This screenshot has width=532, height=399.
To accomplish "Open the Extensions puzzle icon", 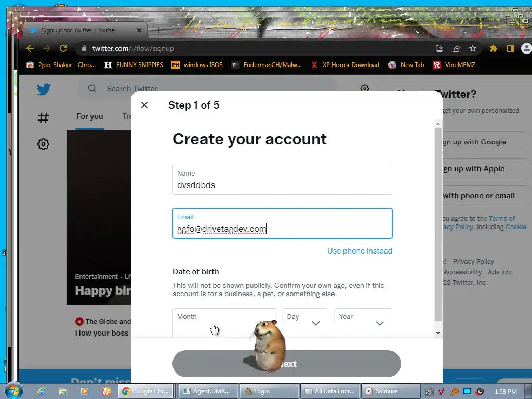I will pos(494,48).
